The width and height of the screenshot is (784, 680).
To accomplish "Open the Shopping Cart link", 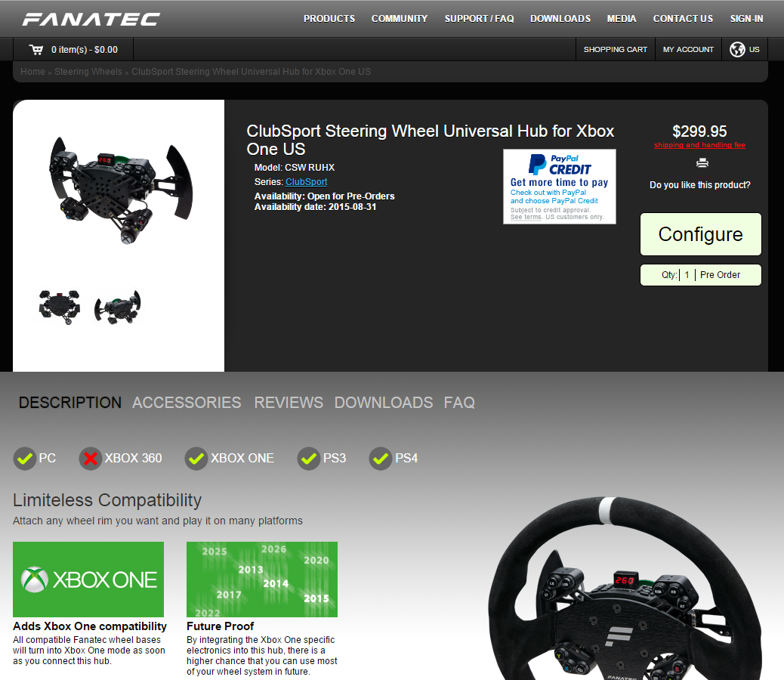I will click(x=615, y=50).
